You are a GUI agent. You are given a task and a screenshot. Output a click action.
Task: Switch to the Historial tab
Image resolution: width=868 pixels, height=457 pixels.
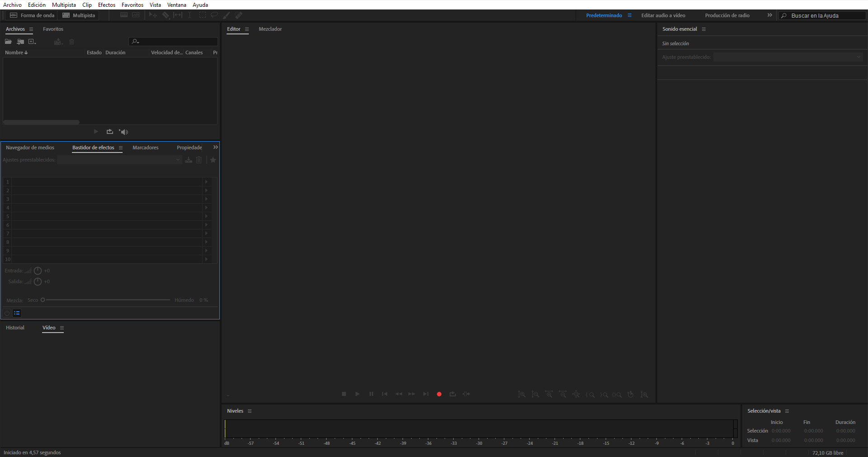coord(15,328)
